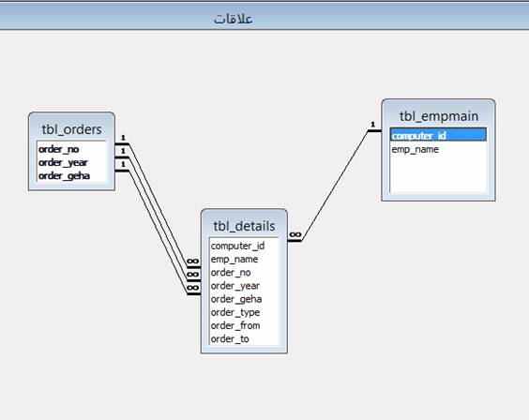Image resolution: width=529 pixels, height=420 pixels.
Task: Click infinity symbol beside tbl_details right edge
Action: [x=295, y=234]
